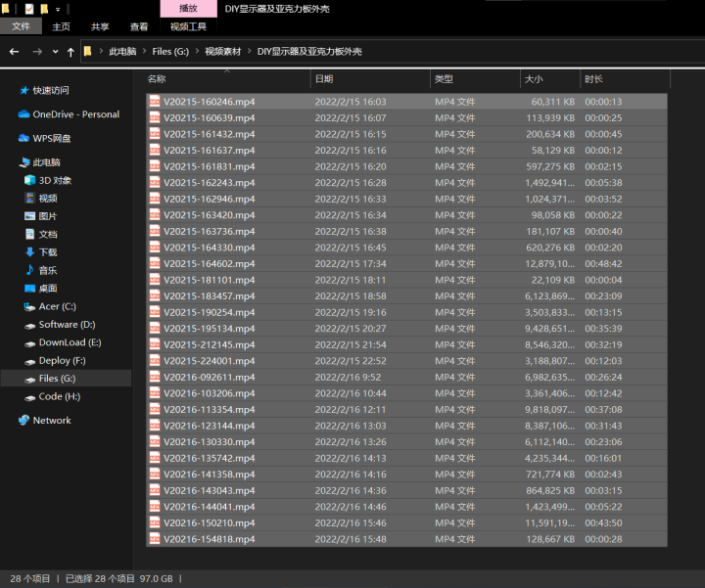This screenshot has width=705, height=588.
Task: Expand the chevron after 视频素材 in breadcrumb
Action: tap(249, 51)
